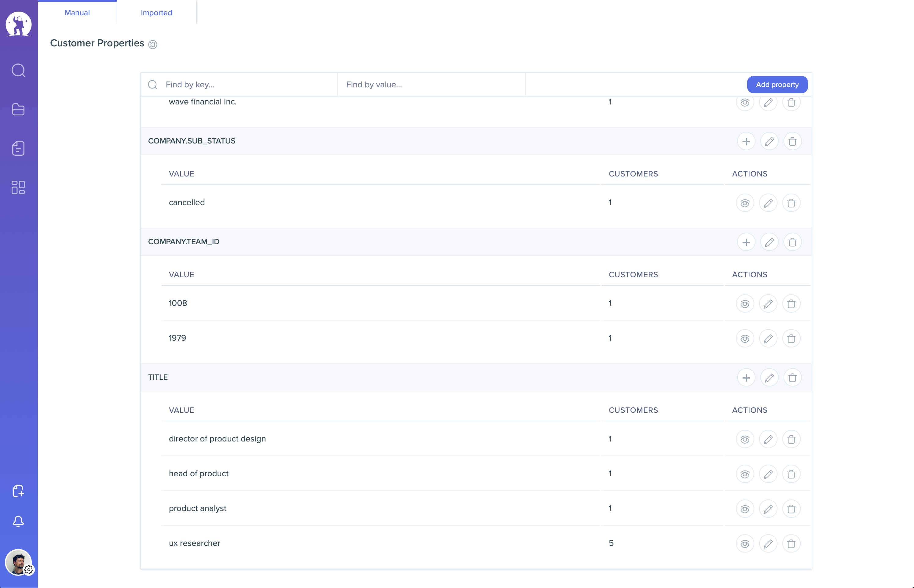914x588 pixels.
Task: Delete the 1979 value
Action: pyautogui.click(x=792, y=339)
